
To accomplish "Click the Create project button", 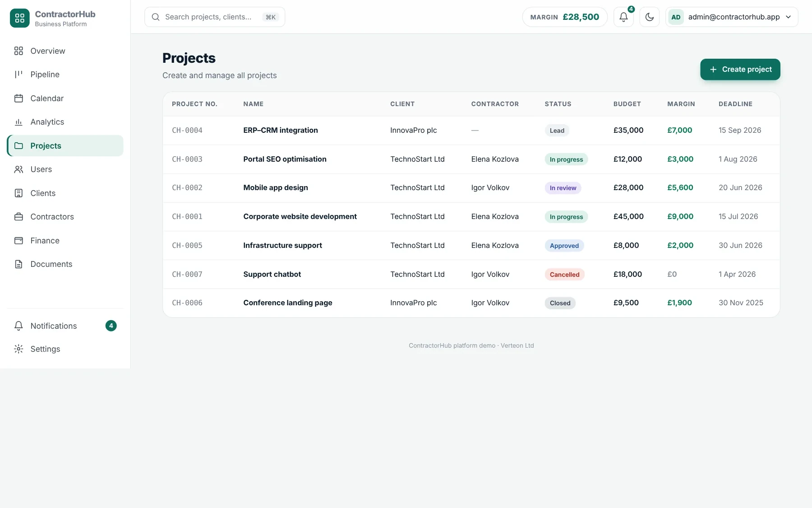I will (x=740, y=70).
